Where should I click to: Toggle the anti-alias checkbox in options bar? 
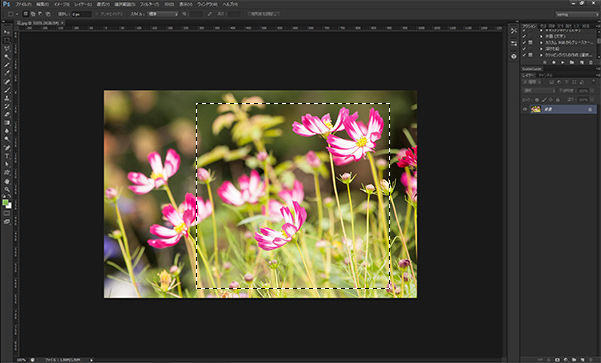click(97, 14)
